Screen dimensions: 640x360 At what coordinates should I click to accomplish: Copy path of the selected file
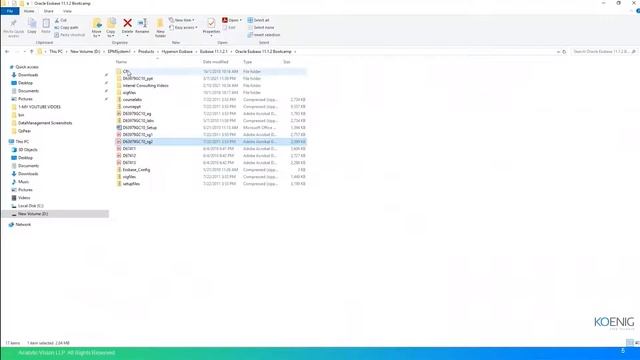tap(66, 28)
